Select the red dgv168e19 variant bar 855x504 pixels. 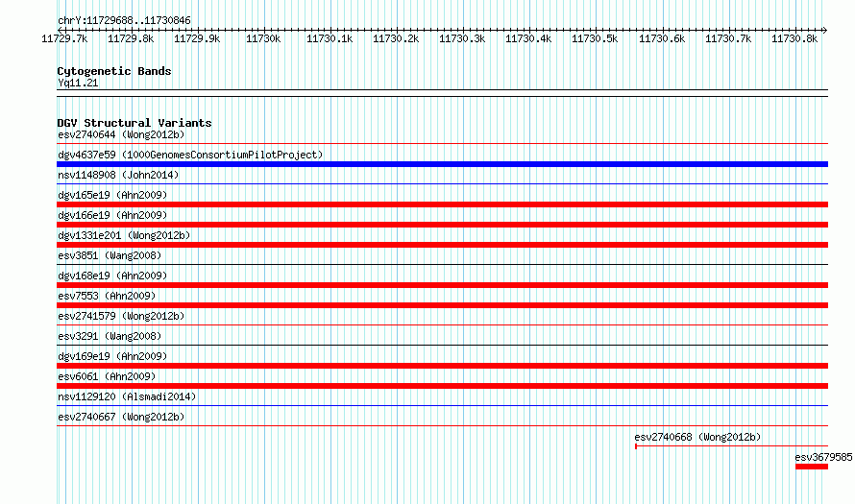[x=442, y=285]
